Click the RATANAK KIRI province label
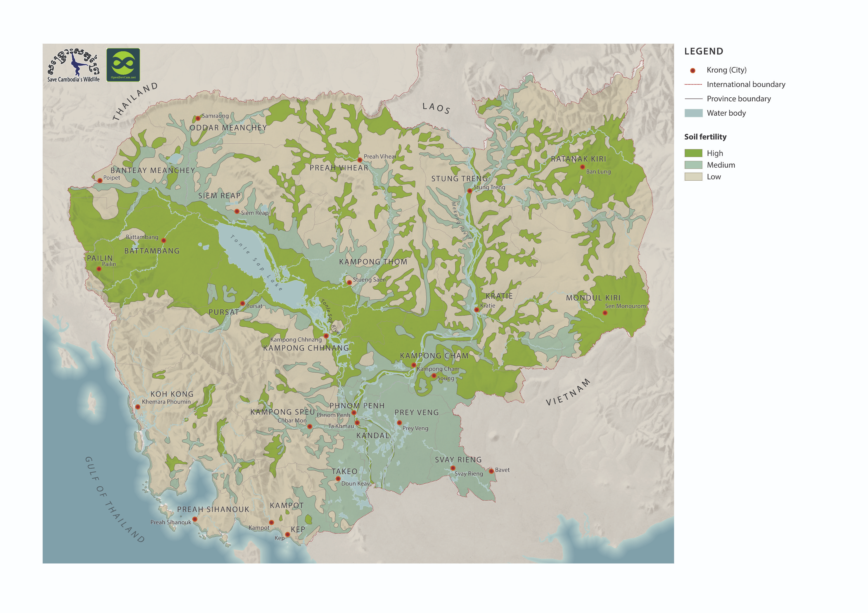868x613 pixels. (x=578, y=159)
